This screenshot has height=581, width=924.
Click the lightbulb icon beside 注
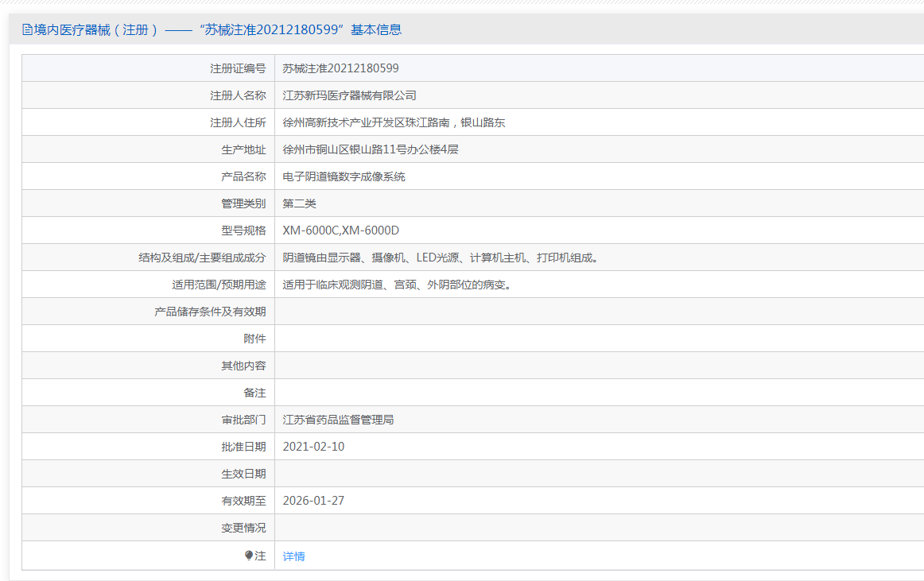click(249, 556)
